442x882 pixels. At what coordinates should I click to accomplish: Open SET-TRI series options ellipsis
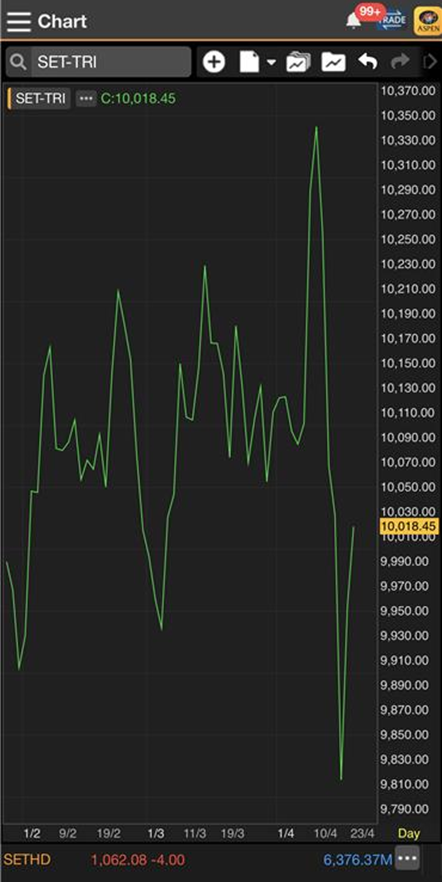[x=85, y=98]
